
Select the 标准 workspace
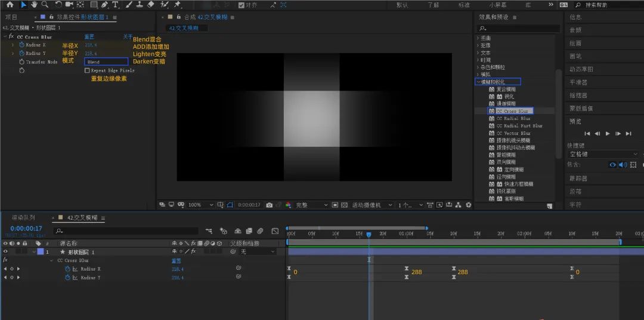coord(464,5)
